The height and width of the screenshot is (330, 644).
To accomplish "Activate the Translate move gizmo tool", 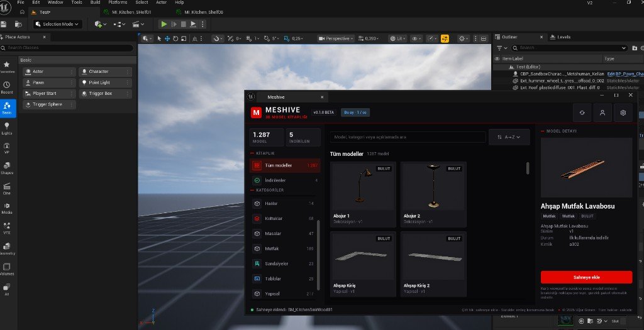I will (167, 38).
